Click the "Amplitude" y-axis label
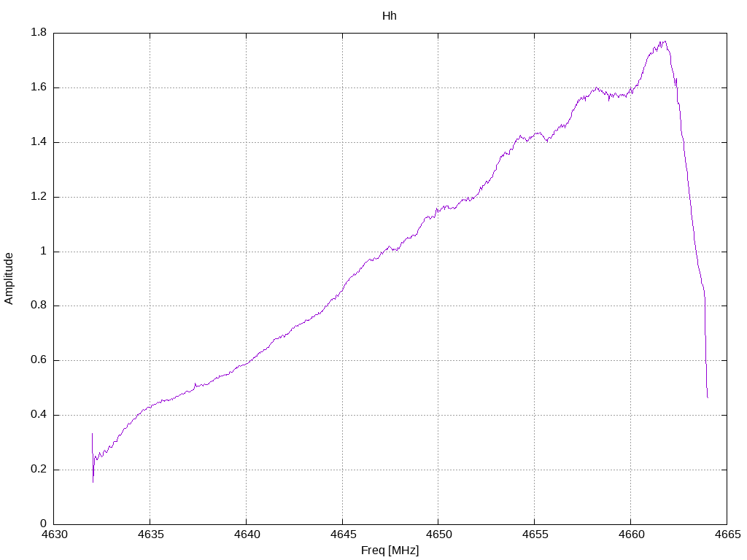 tap(9, 279)
